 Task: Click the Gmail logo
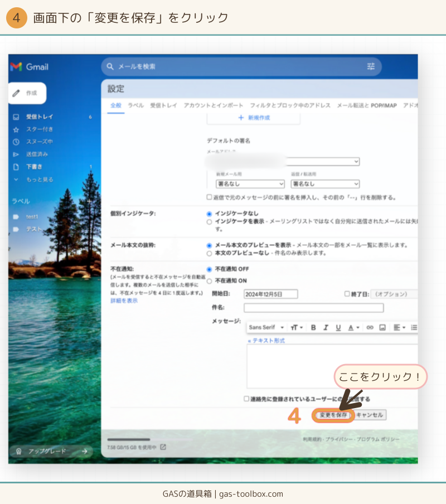[x=29, y=67]
